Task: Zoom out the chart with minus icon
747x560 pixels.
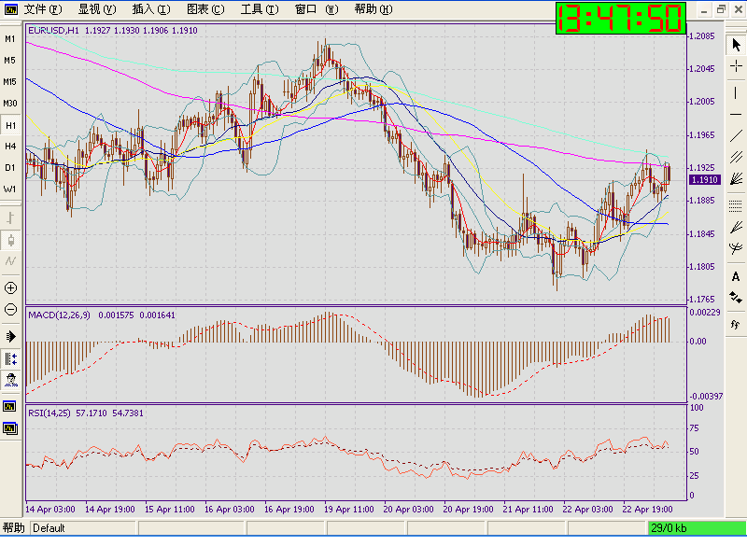Action: pos(10,310)
